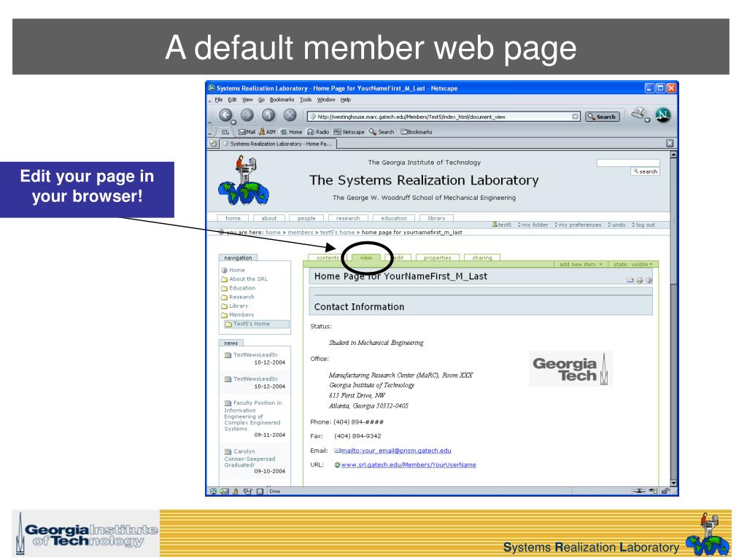Open AIM from the personal toolbar
The image size is (747, 560).
click(x=267, y=132)
